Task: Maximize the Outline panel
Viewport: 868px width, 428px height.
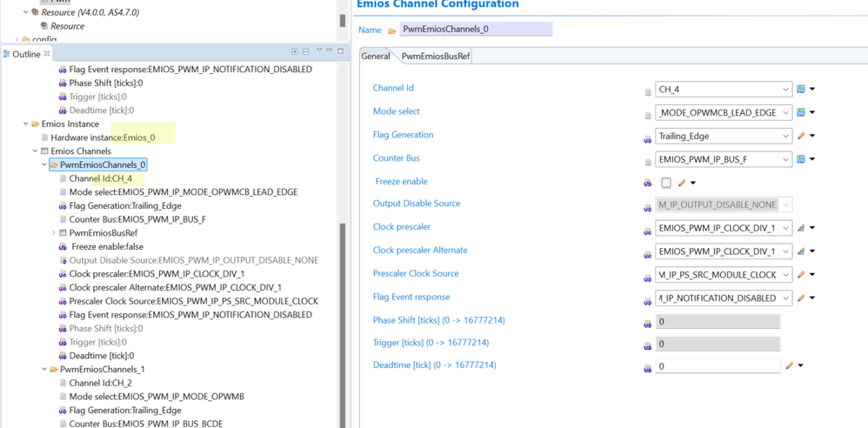Action: pyautogui.click(x=340, y=51)
